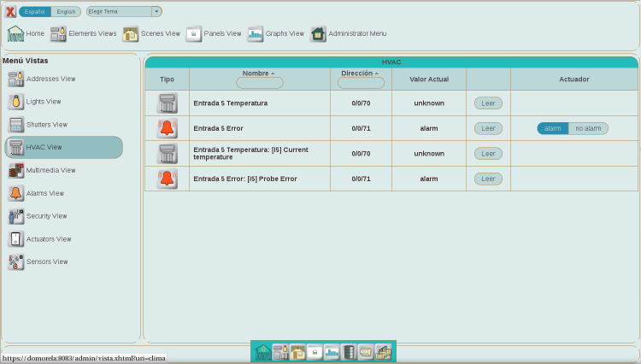This screenshot has height=364, width=641.
Task: Click the Nombre filter input field
Action: pos(260,83)
